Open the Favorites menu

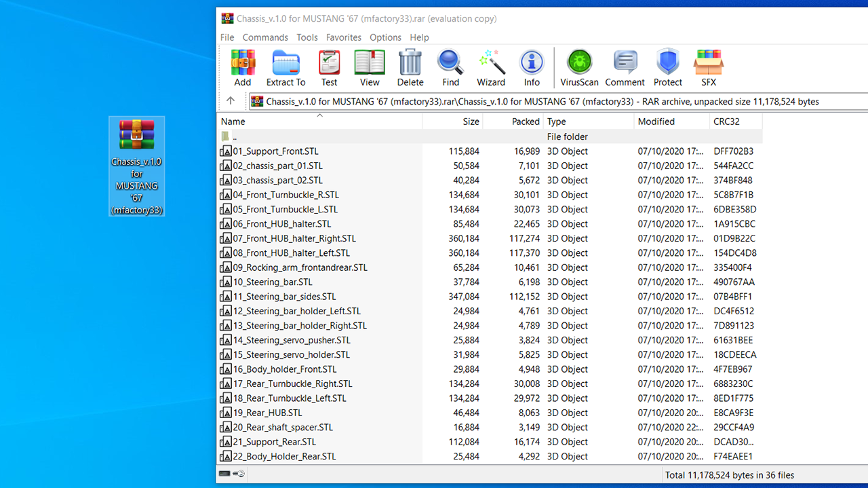344,37
